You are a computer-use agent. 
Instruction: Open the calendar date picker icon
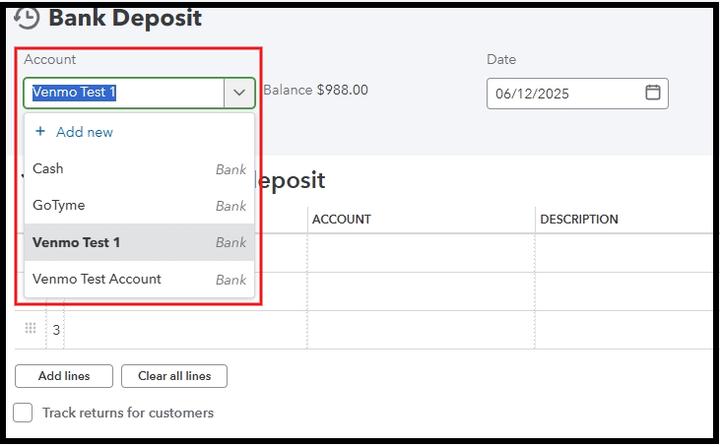click(652, 93)
